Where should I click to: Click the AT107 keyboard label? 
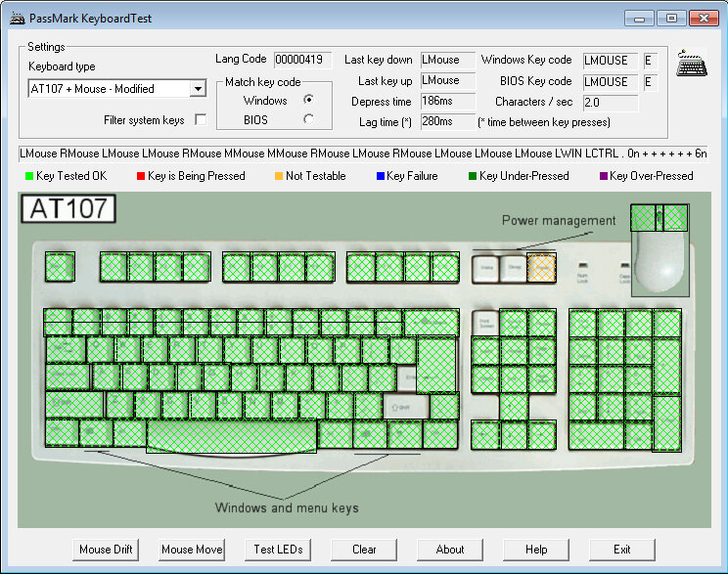68,209
